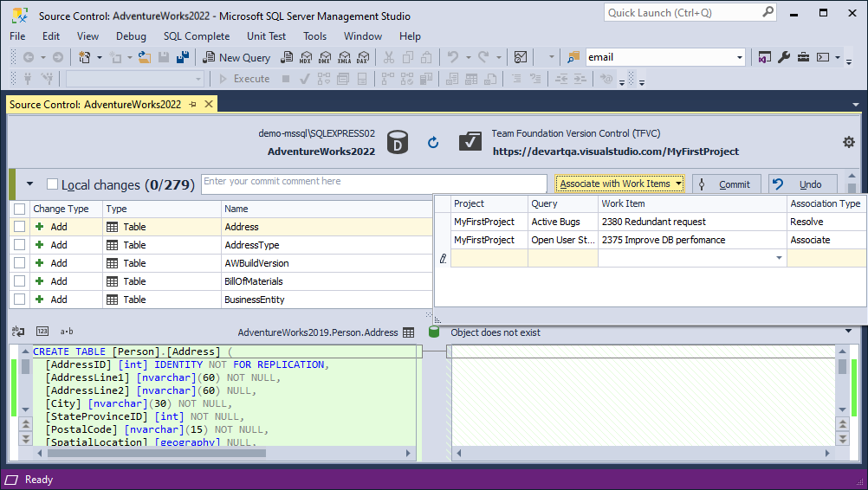
Task: Click the Visual Studio window icon
Action: (765, 57)
